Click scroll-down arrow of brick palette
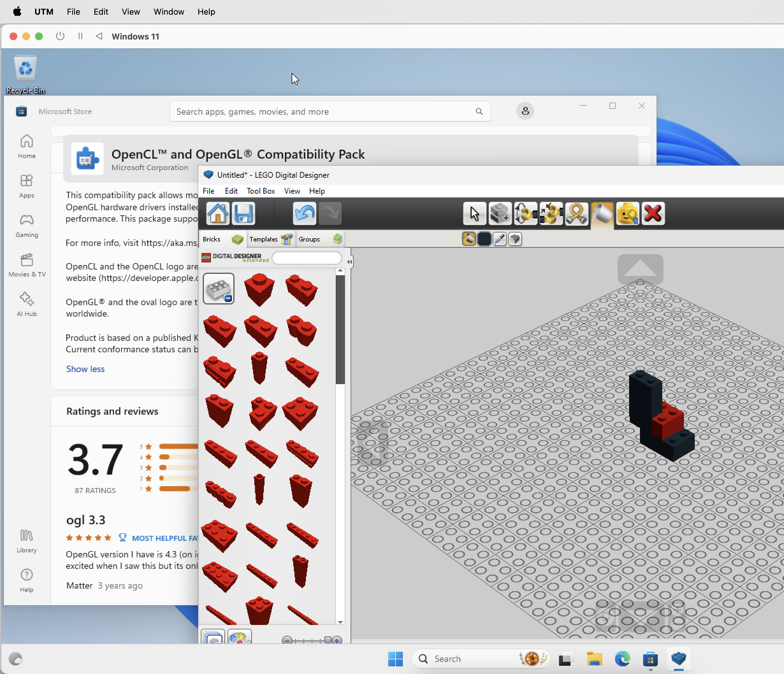Viewport: 784px width, 674px height. coord(340,622)
